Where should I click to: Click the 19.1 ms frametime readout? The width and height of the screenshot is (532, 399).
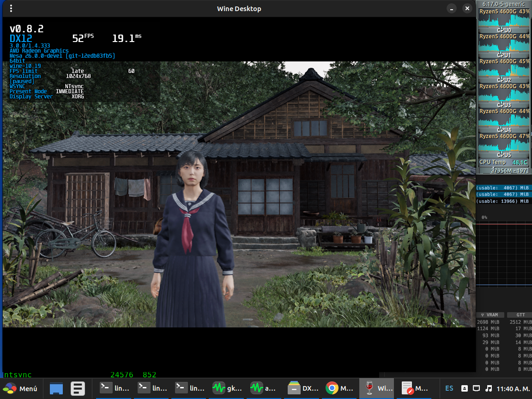[127, 38]
